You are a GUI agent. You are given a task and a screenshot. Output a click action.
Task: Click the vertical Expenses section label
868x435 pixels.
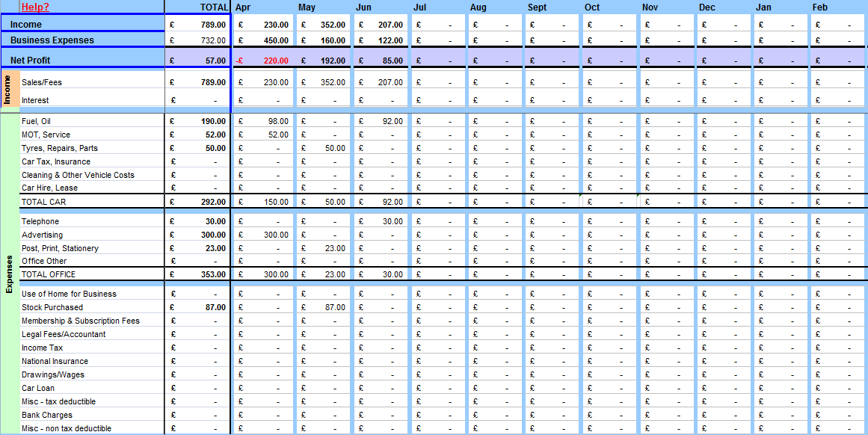10,274
